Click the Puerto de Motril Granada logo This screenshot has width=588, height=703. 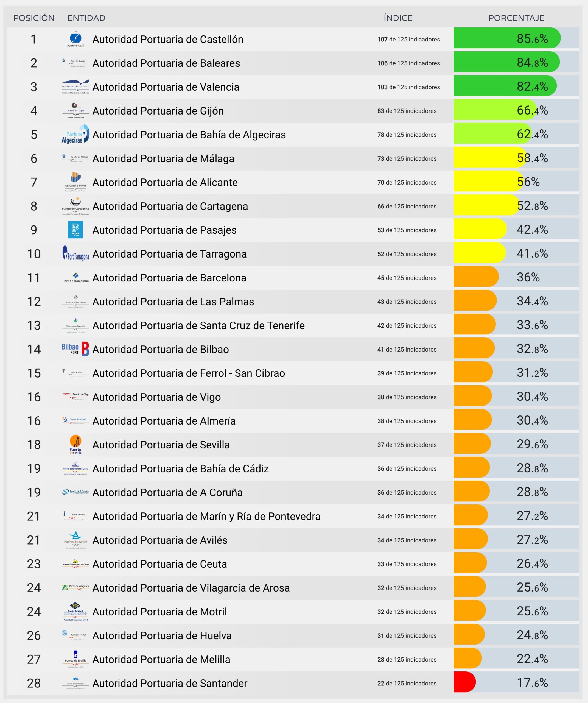click(x=76, y=611)
